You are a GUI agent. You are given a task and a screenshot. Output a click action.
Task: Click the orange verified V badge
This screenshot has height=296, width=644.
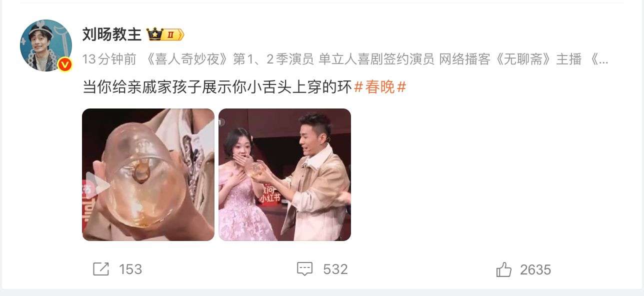64,64
